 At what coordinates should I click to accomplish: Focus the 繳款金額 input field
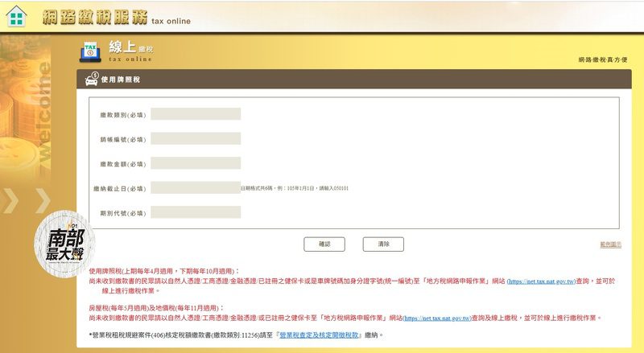click(x=195, y=163)
